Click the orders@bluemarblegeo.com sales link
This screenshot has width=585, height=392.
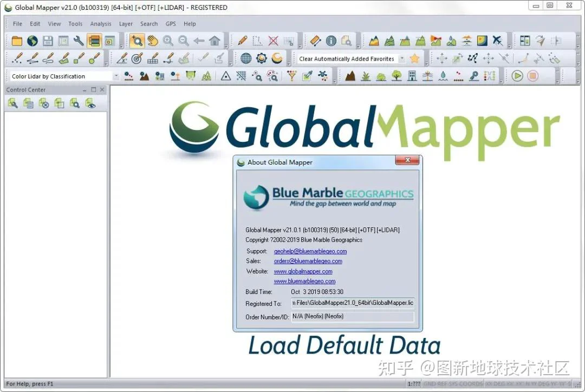(308, 261)
